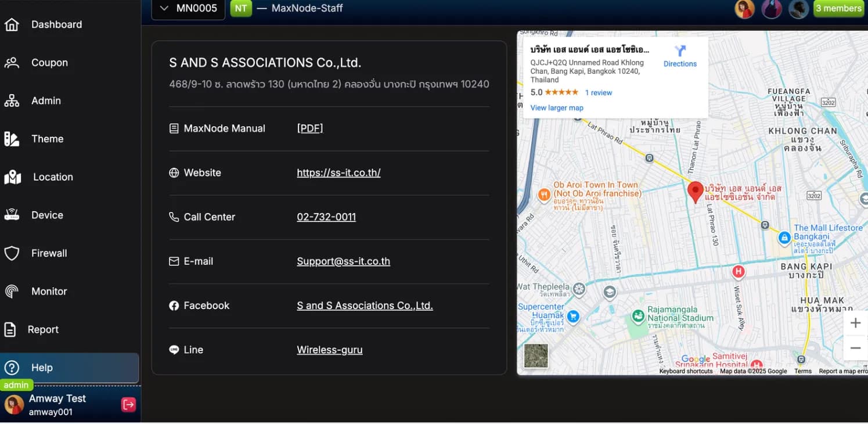Zoom in on the map

[855, 324]
